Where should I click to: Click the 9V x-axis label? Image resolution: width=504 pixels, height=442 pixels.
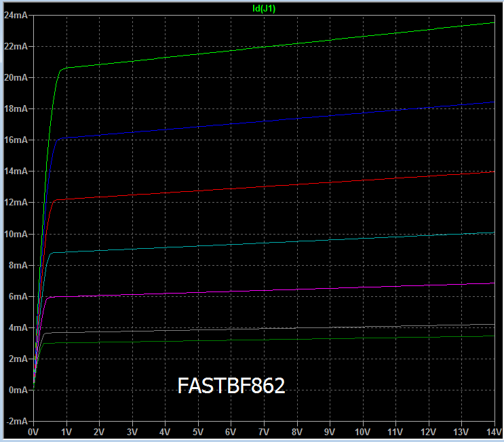point(330,432)
